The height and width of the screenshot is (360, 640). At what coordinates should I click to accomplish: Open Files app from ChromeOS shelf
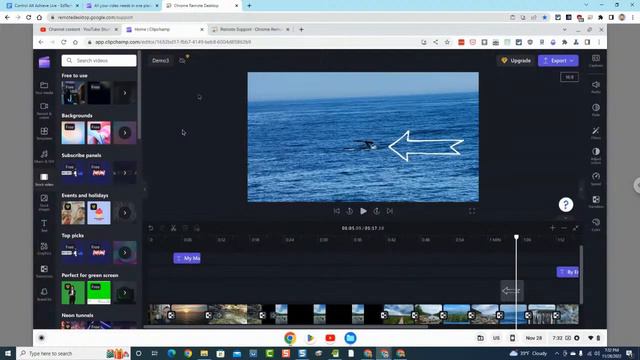click(350, 338)
